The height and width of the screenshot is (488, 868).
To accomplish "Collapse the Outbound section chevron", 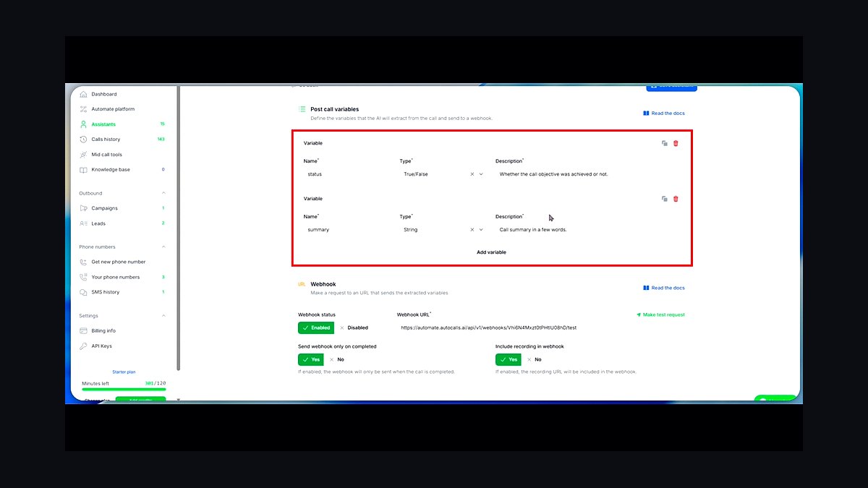I will pyautogui.click(x=163, y=193).
